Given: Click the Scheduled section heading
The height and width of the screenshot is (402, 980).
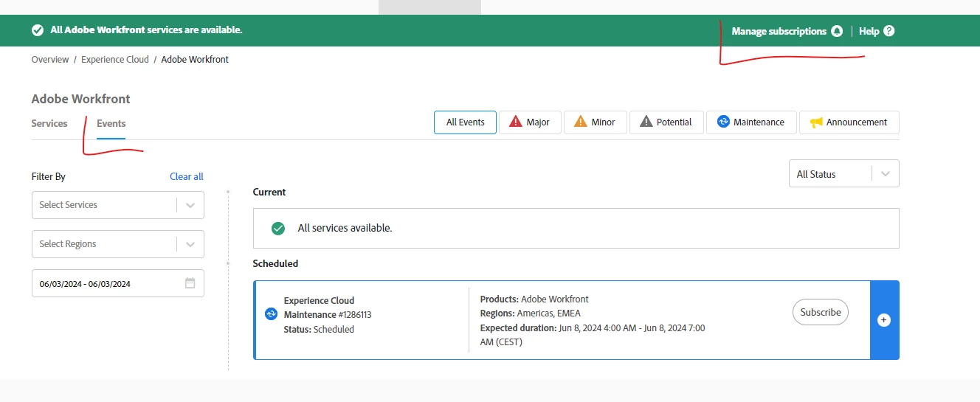Looking at the screenshot, I should pos(275,263).
